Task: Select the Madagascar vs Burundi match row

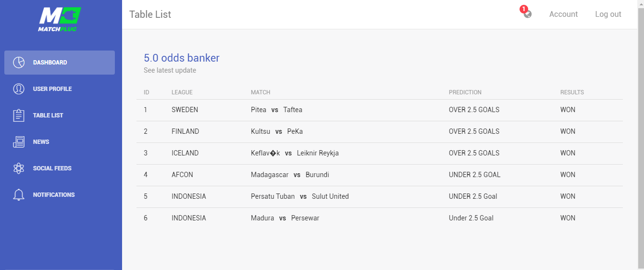Action: point(290,175)
